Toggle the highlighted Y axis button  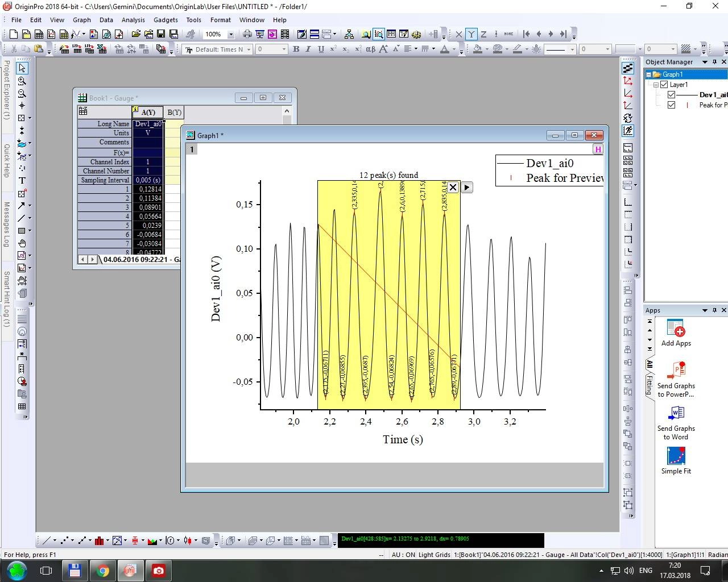[471, 34]
